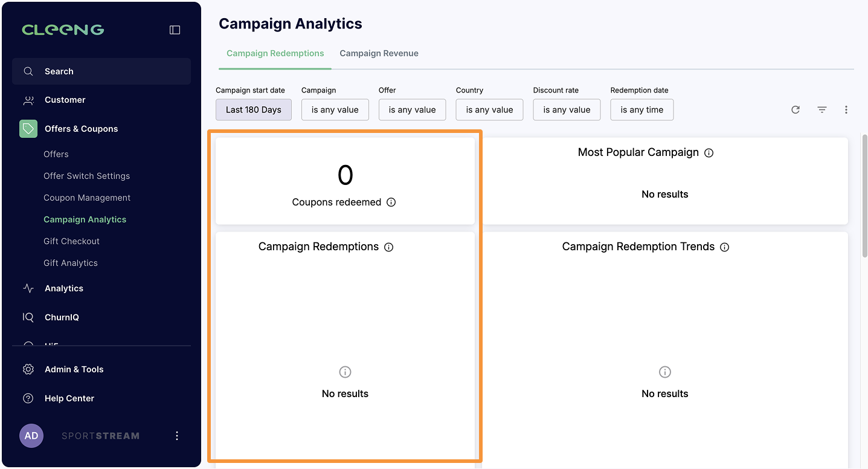The height and width of the screenshot is (469, 868).
Task: Click the sidebar Search field
Action: click(x=101, y=71)
